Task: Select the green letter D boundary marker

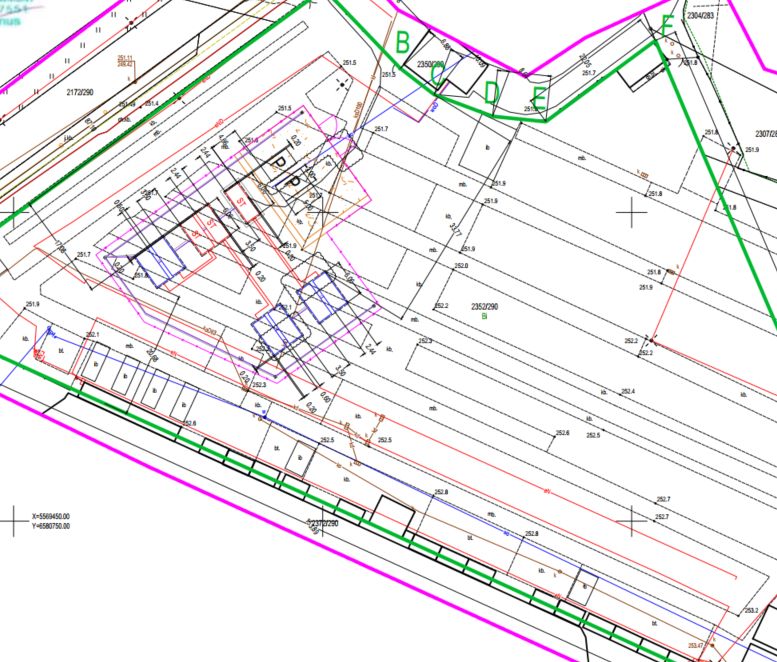Action: 491,92
